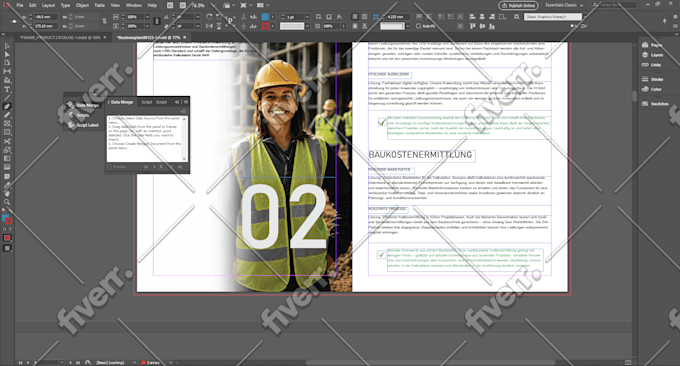
Task: Select the Page tool
Action: (x=7, y=63)
